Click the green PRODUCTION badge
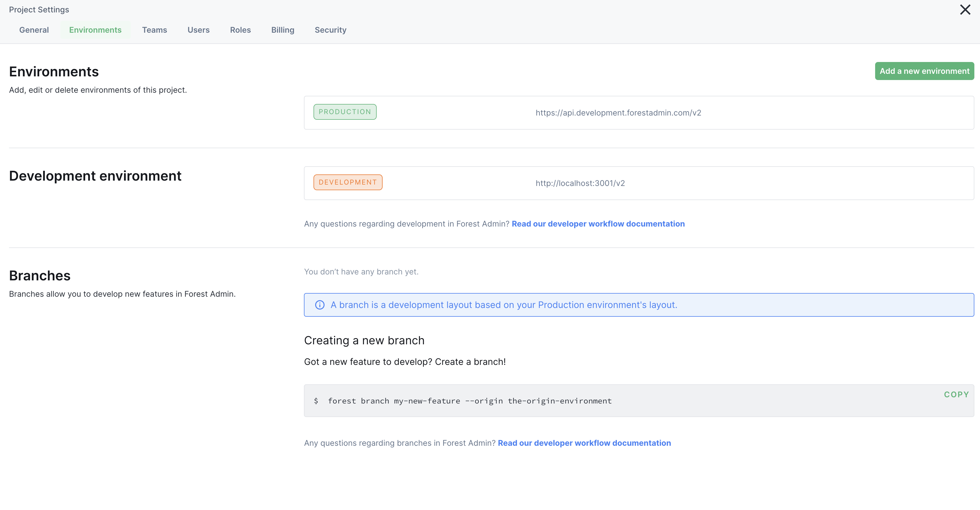The image size is (980, 510). coord(345,112)
